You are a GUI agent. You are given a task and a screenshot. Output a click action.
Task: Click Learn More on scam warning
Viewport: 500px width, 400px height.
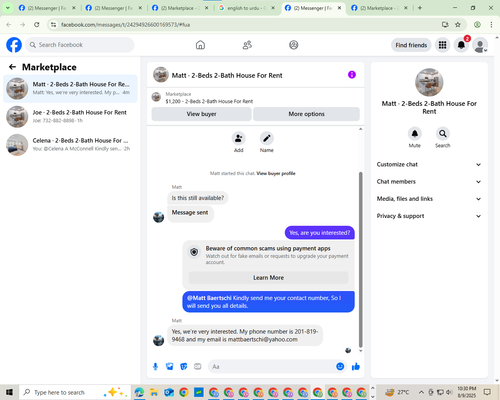(x=268, y=278)
